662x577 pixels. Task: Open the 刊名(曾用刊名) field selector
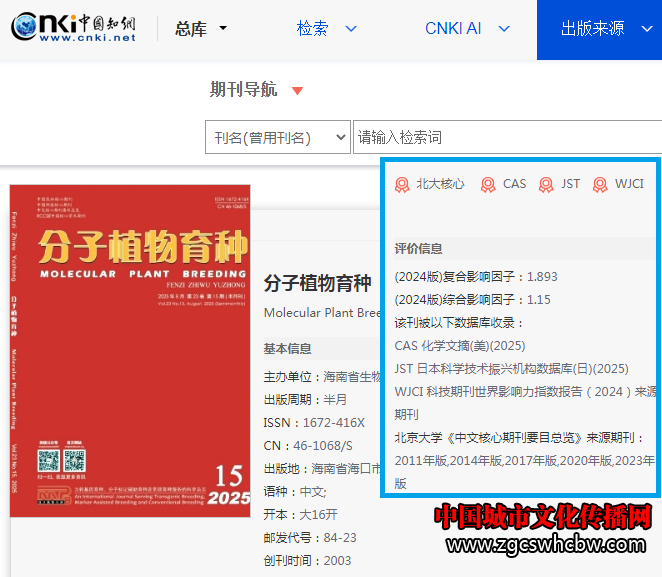[x=277, y=137]
